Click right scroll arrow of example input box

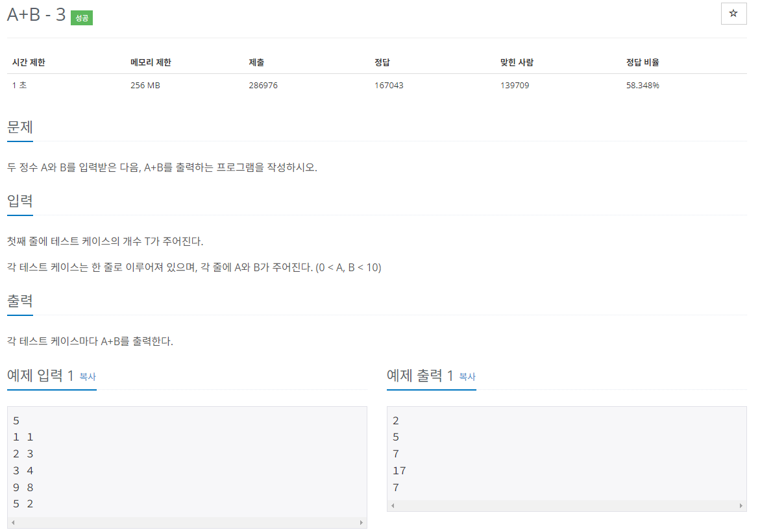361,522
